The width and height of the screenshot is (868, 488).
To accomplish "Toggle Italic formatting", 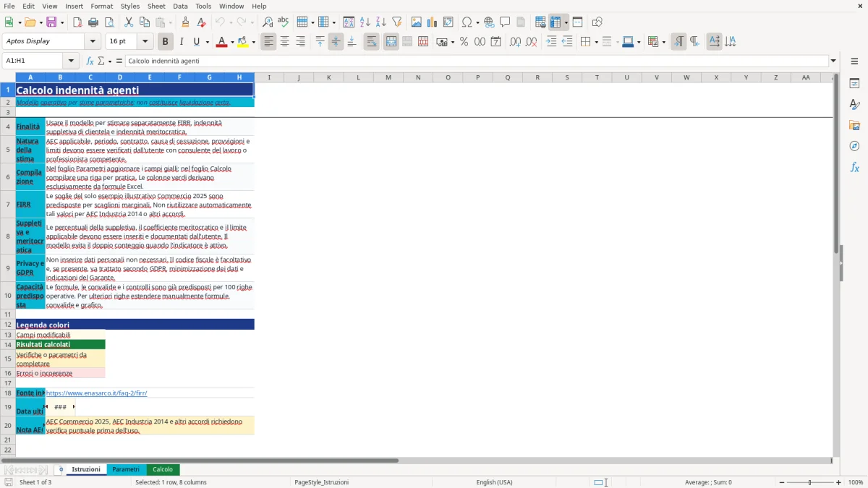I will pyautogui.click(x=182, y=42).
